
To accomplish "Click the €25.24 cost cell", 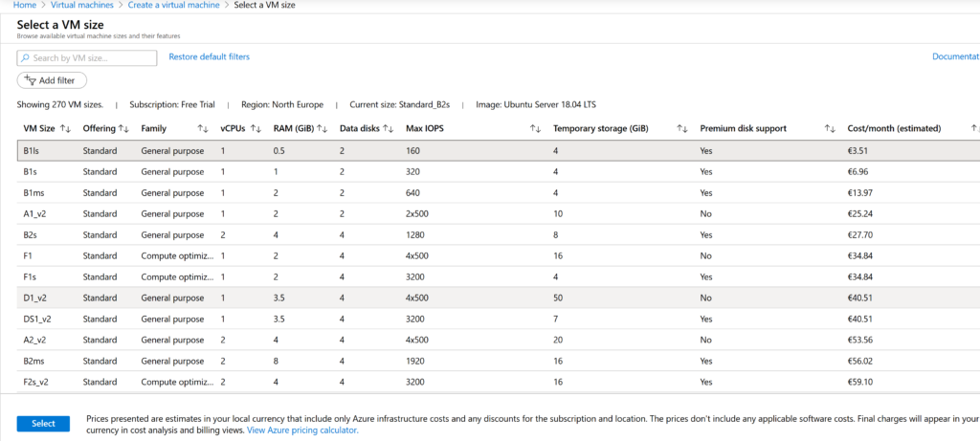I will point(860,213).
